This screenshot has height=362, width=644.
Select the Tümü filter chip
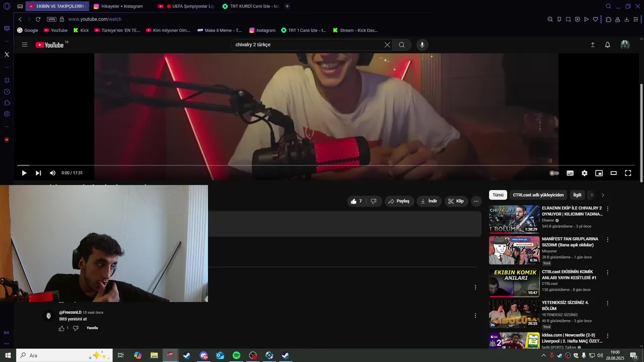click(498, 195)
